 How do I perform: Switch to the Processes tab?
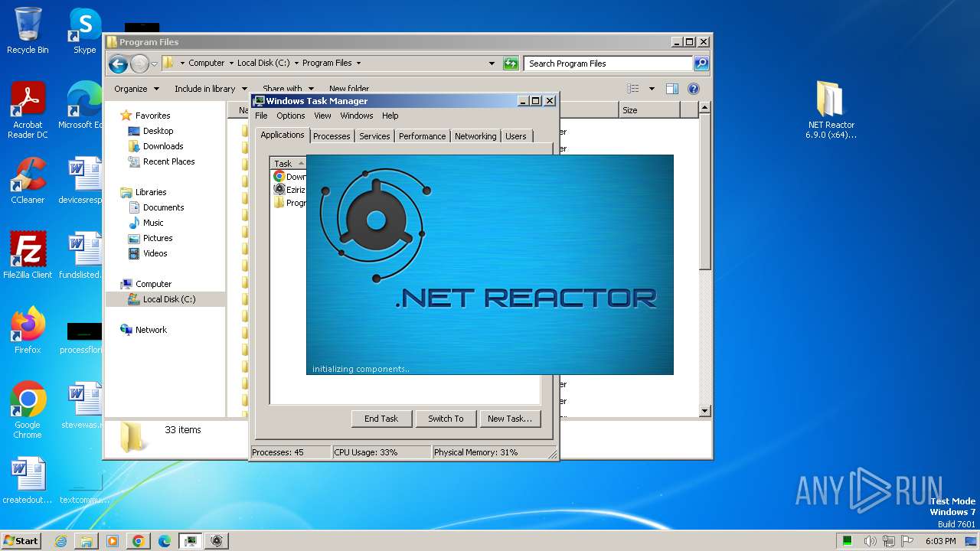click(332, 136)
